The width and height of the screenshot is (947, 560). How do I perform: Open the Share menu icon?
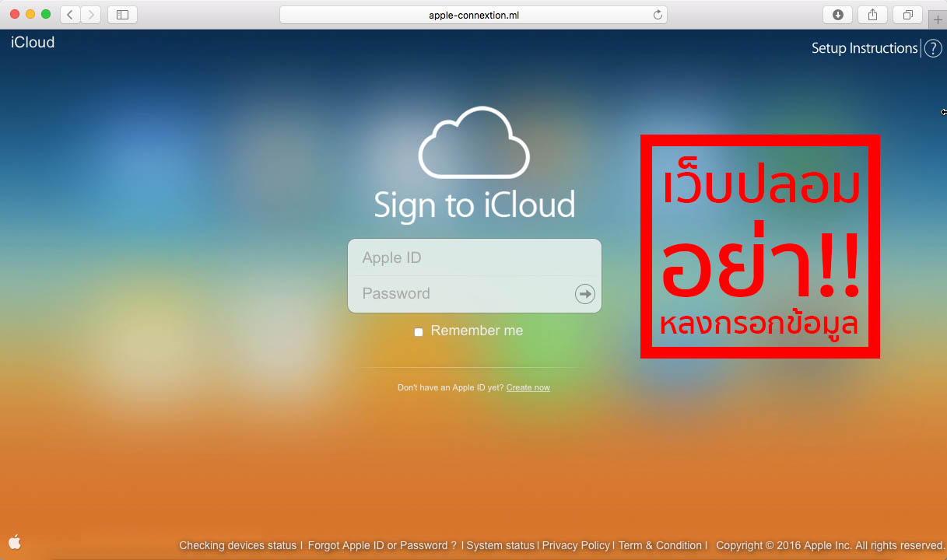[x=873, y=15]
